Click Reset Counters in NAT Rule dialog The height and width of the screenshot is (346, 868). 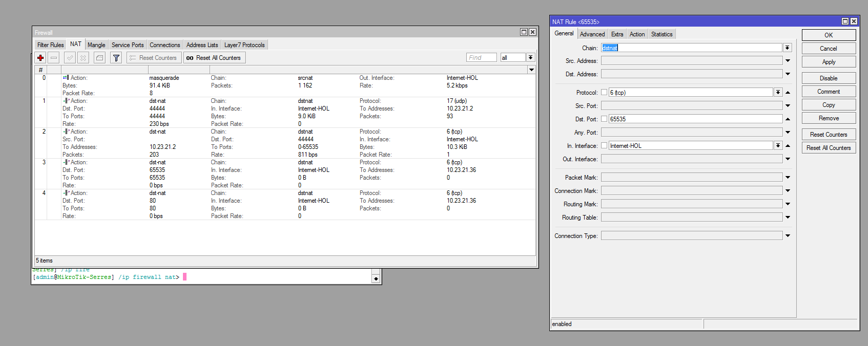[x=829, y=134]
